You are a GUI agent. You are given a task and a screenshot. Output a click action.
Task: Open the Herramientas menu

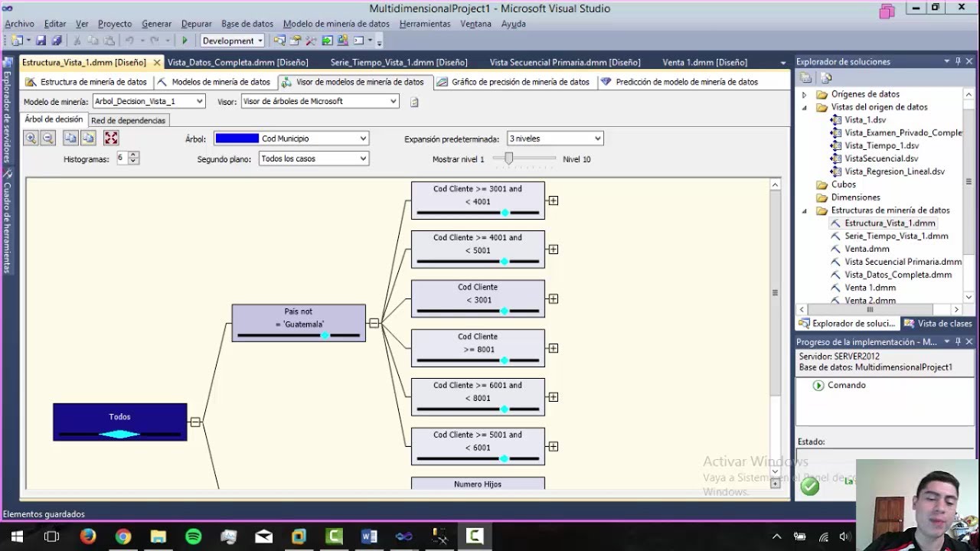coord(425,24)
